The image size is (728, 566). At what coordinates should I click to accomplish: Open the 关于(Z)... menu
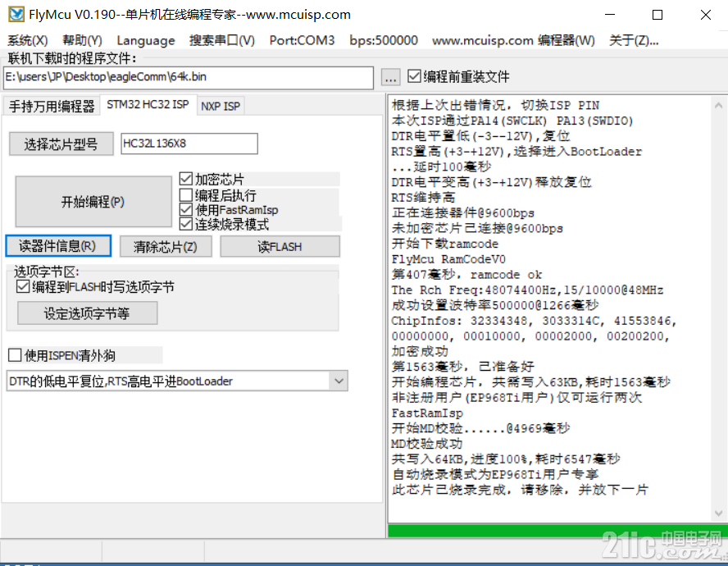coord(634,40)
